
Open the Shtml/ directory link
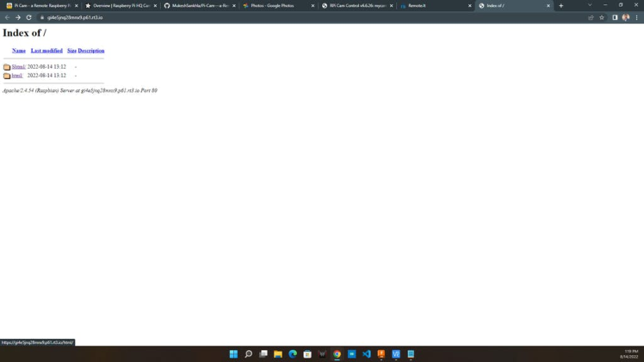[x=18, y=66]
